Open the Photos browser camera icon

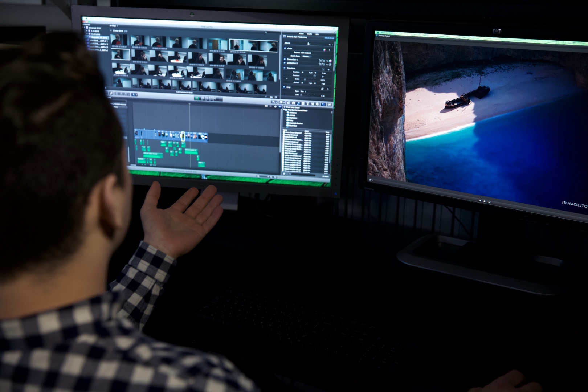coord(294,103)
